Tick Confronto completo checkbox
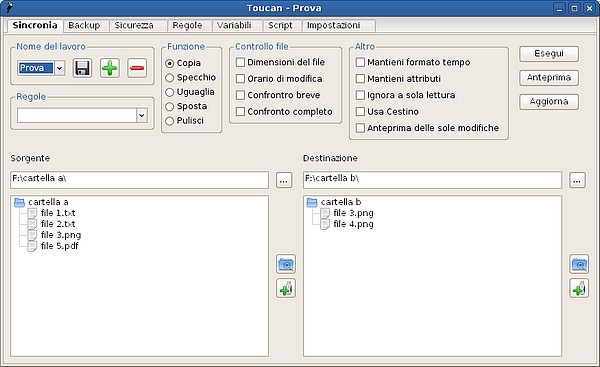The width and height of the screenshot is (600, 367). 240,111
